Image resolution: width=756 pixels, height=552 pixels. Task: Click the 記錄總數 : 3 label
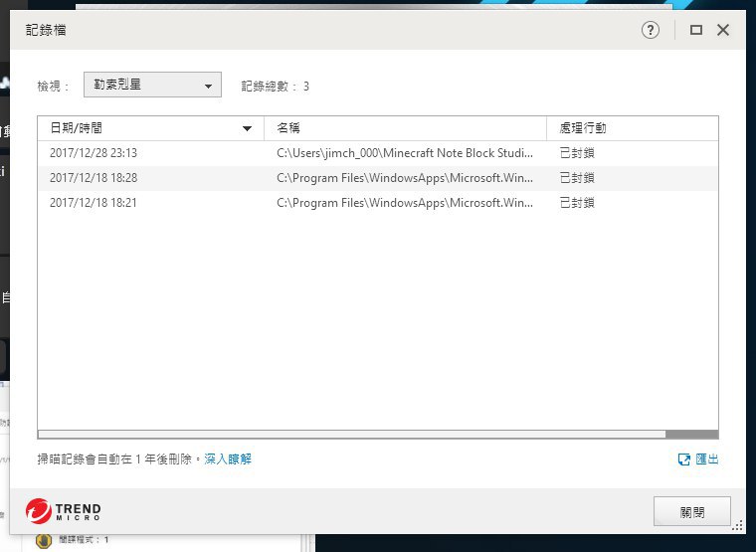coord(276,87)
